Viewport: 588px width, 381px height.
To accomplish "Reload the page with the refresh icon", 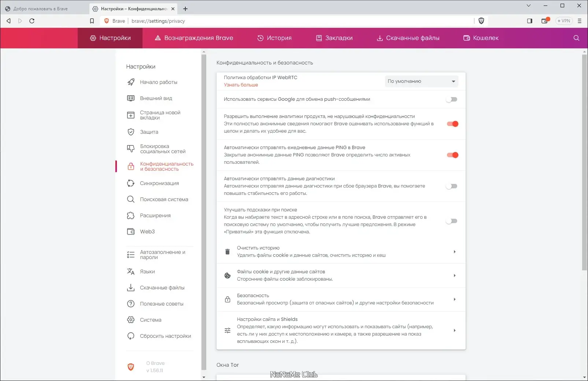I will (x=32, y=21).
